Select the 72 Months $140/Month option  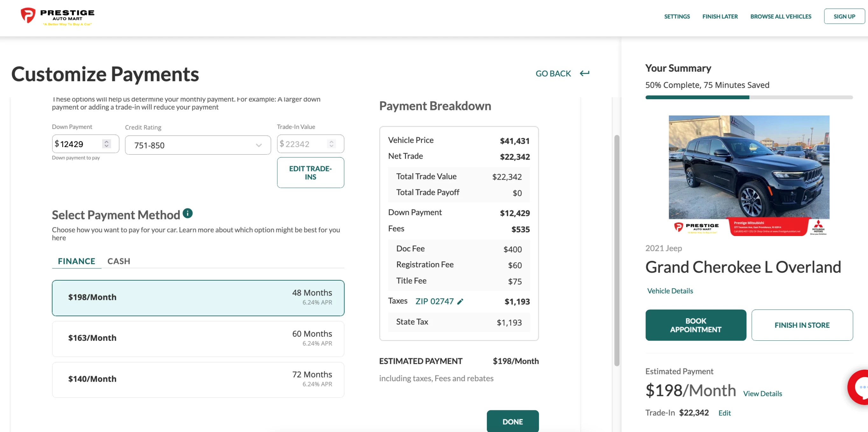pyautogui.click(x=198, y=380)
